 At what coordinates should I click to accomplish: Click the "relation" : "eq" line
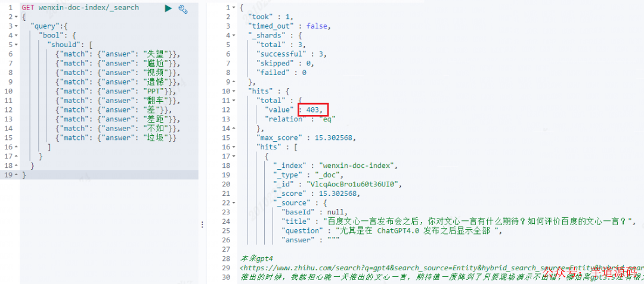(x=301, y=119)
